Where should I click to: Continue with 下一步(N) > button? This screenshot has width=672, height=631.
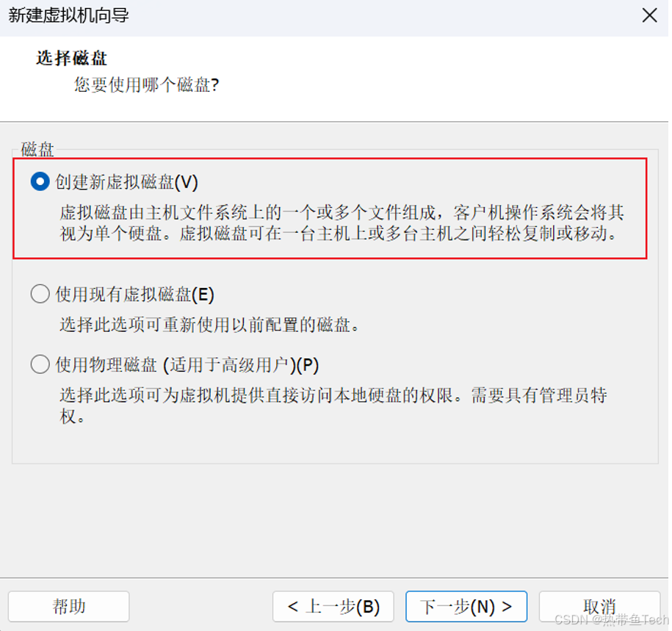[x=466, y=607]
